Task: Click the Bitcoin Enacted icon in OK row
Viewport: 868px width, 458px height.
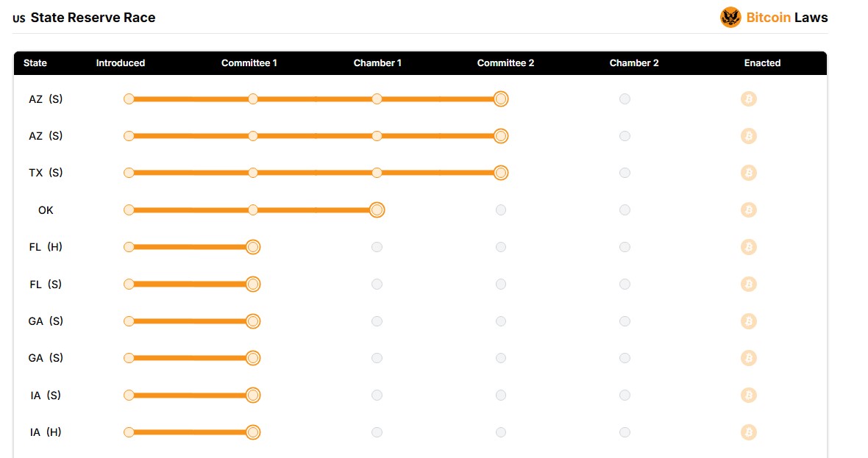Action: (748, 210)
